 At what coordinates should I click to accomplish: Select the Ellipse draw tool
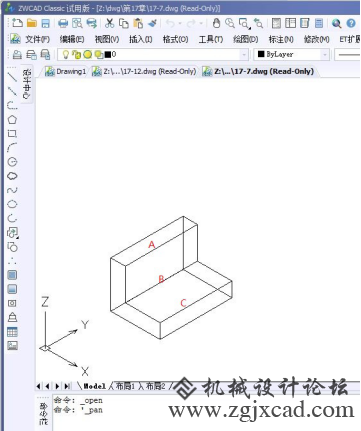pyautogui.click(x=12, y=204)
